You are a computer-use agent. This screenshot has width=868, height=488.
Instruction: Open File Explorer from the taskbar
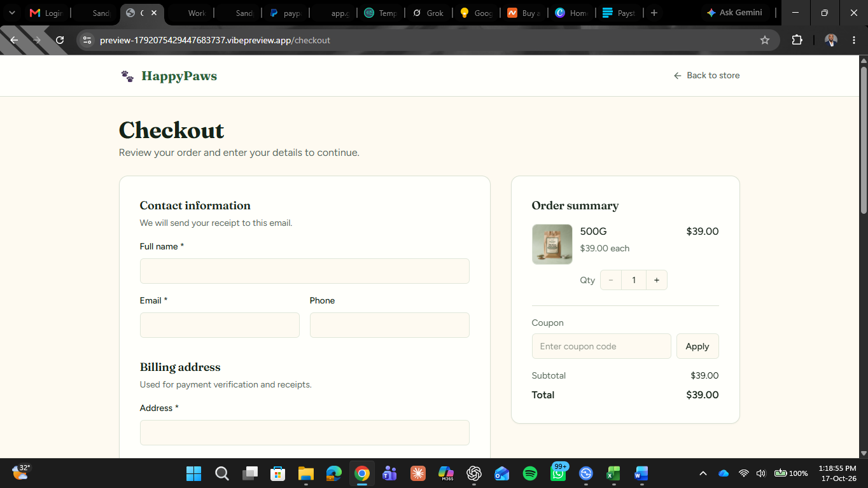(x=306, y=473)
